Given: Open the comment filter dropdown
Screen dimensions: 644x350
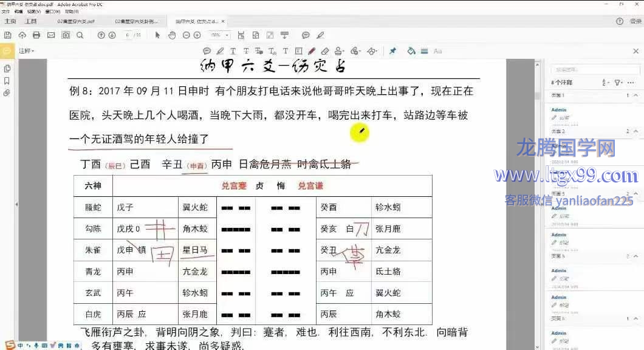Looking at the screenshot, I should pos(618,82).
